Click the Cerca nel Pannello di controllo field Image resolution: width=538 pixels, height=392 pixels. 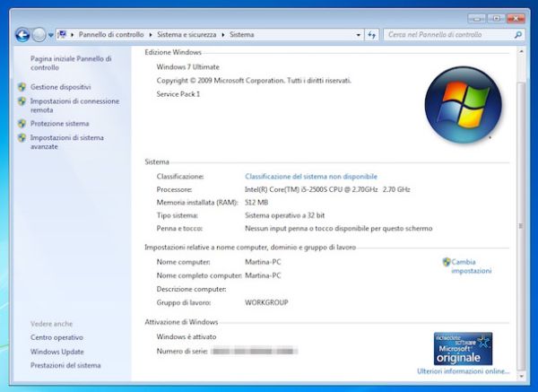448,35
